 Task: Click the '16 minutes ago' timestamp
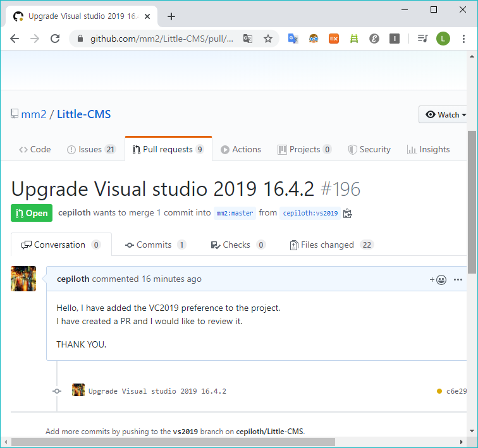pyautogui.click(x=171, y=279)
